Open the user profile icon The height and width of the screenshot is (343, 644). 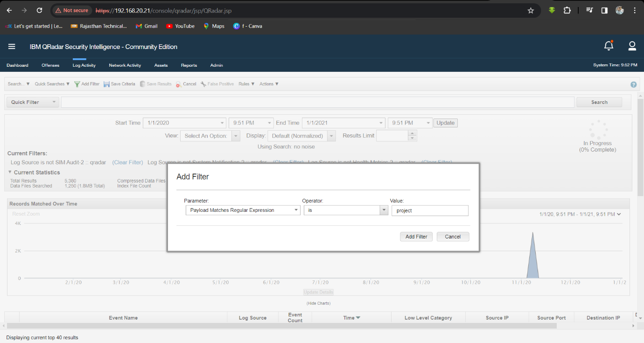(x=632, y=46)
